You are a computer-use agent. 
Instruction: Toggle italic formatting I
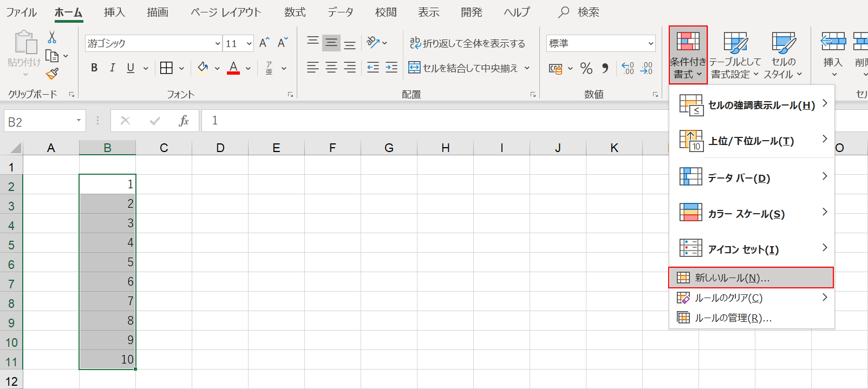(x=112, y=68)
